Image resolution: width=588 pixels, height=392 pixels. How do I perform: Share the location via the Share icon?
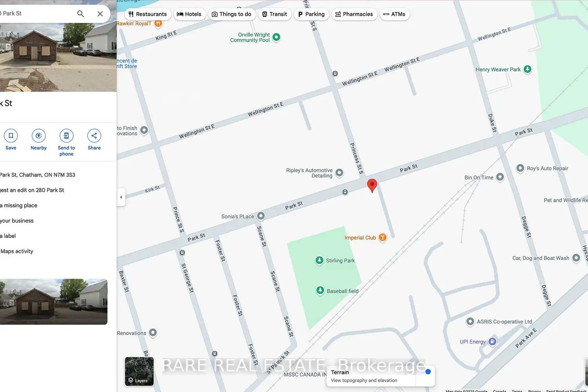pos(94,135)
